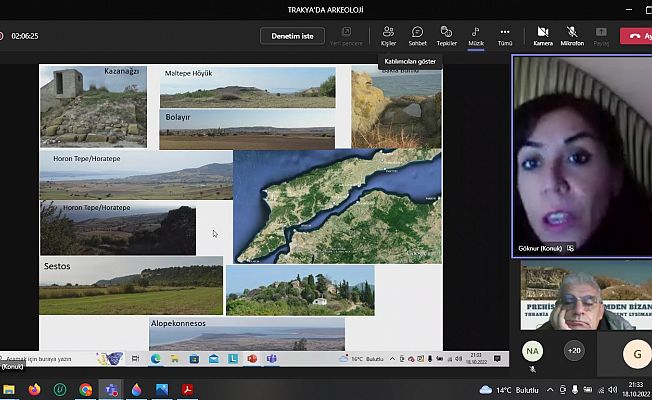This screenshot has height=400, width=652.
Task: Open Tepkiler reactions menu
Action: [x=447, y=36]
